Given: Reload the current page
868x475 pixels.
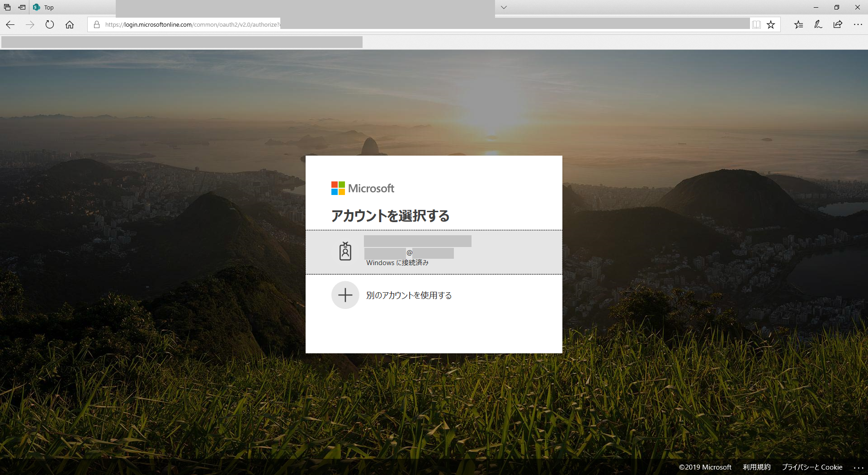Looking at the screenshot, I should coord(50,24).
